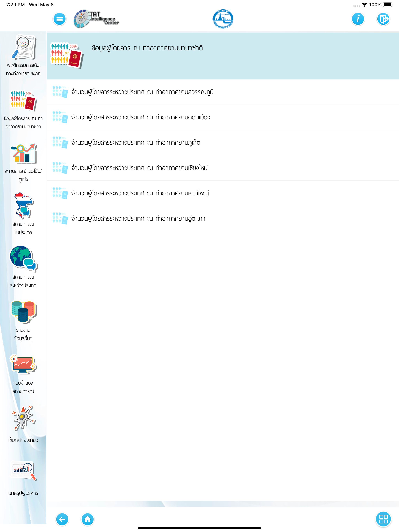Select sidebar label สถานการณ์แนวโน้ม/คู่แข่ง
Image resolution: width=399 pixels, height=532 pixels.
coord(23,175)
